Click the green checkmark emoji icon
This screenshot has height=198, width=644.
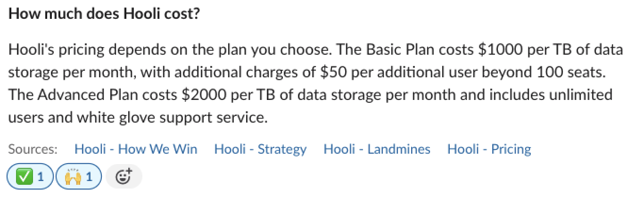(x=23, y=177)
